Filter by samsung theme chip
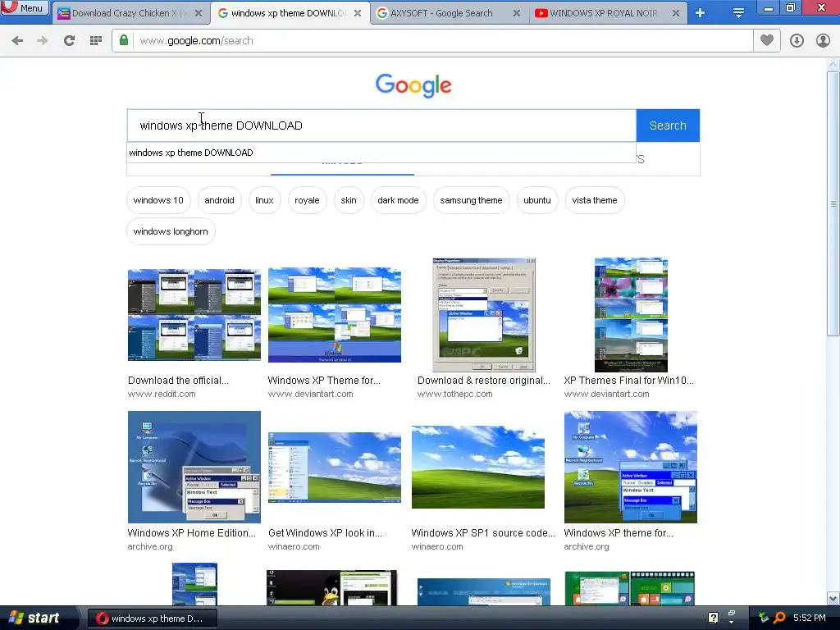 point(471,200)
